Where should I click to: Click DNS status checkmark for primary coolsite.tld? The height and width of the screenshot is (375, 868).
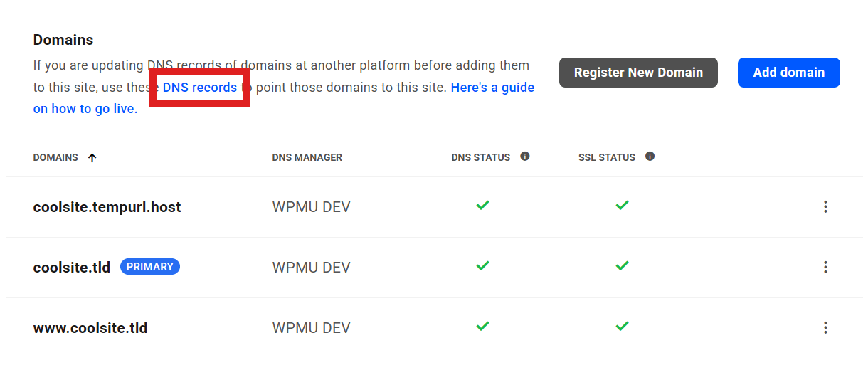pyautogui.click(x=482, y=266)
